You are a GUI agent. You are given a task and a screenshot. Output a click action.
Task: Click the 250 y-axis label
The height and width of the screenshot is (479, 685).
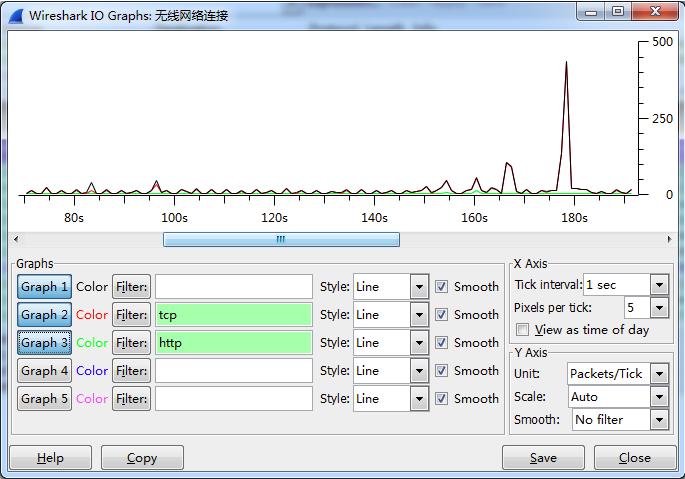click(662, 119)
